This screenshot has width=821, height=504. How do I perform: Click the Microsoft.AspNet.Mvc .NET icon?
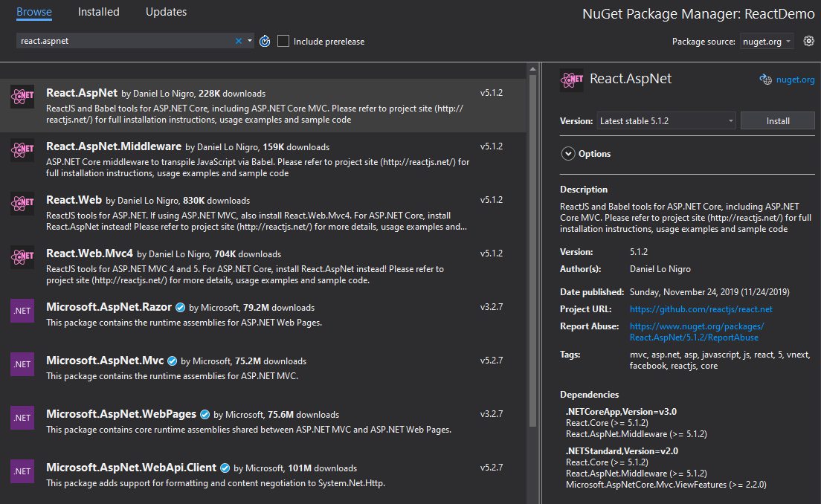pos(22,364)
